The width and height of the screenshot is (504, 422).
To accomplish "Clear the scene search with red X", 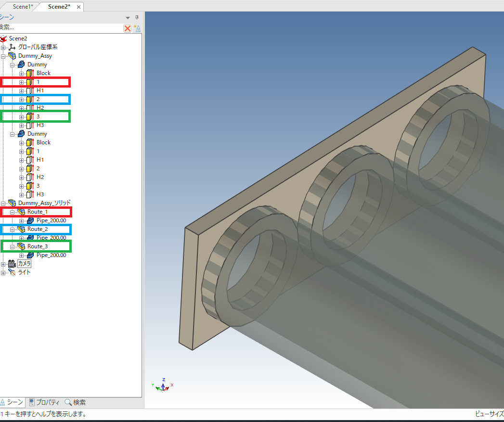I will pyautogui.click(x=128, y=28).
